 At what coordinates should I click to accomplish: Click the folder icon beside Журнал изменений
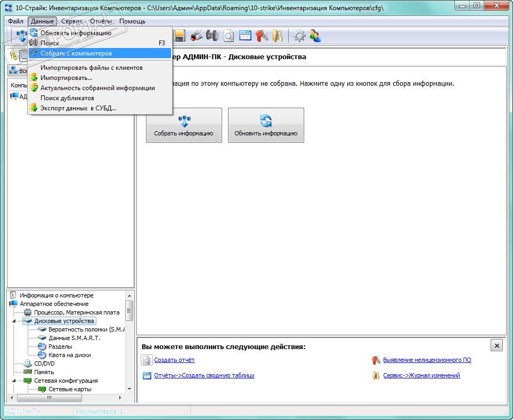tap(376, 375)
